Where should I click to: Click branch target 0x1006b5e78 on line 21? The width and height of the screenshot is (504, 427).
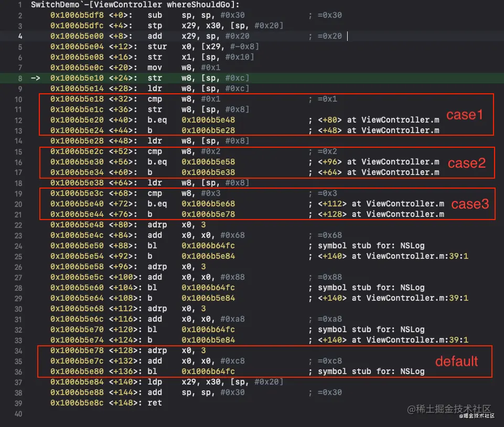[208, 214]
